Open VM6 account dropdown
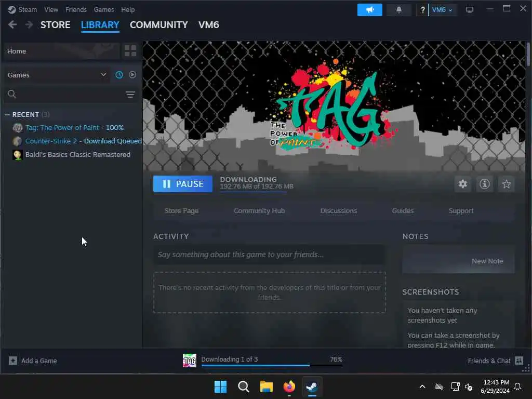 click(x=443, y=10)
